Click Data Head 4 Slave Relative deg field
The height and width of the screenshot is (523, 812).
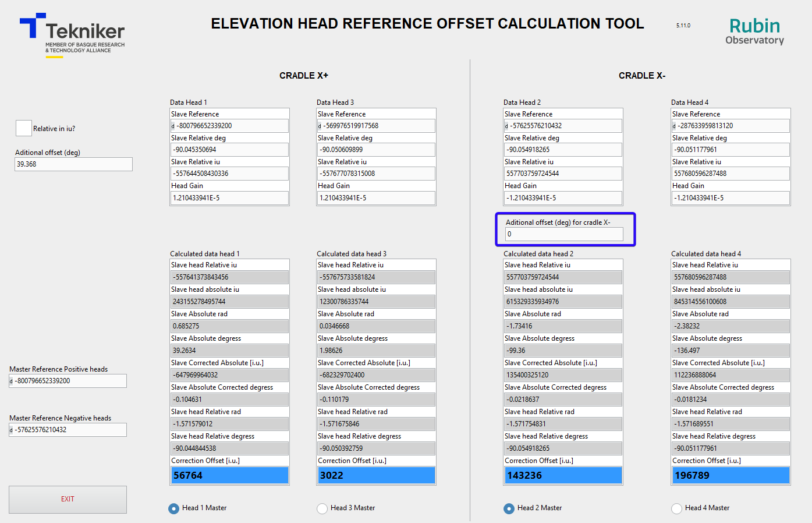pyautogui.click(x=731, y=150)
